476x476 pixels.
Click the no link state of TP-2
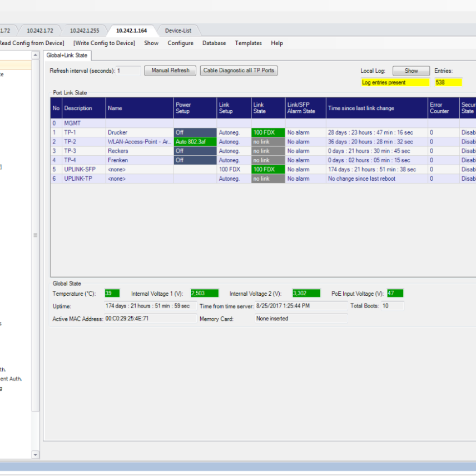coord(268,142)
